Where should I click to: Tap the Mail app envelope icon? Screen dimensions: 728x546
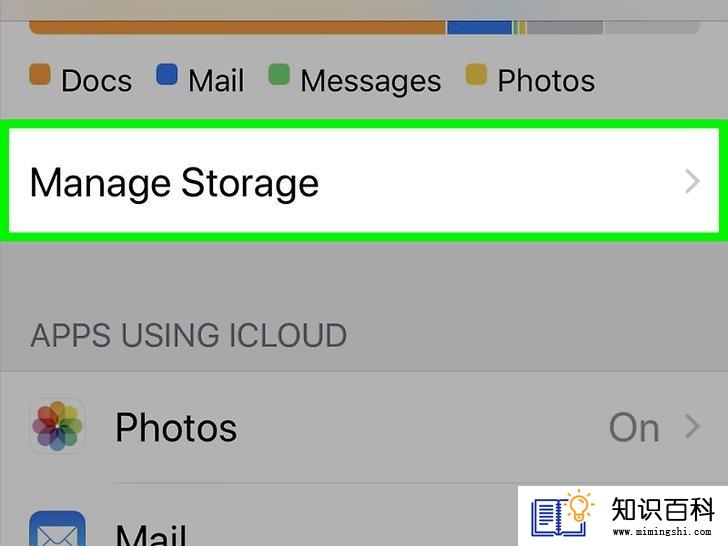point(57,528)
